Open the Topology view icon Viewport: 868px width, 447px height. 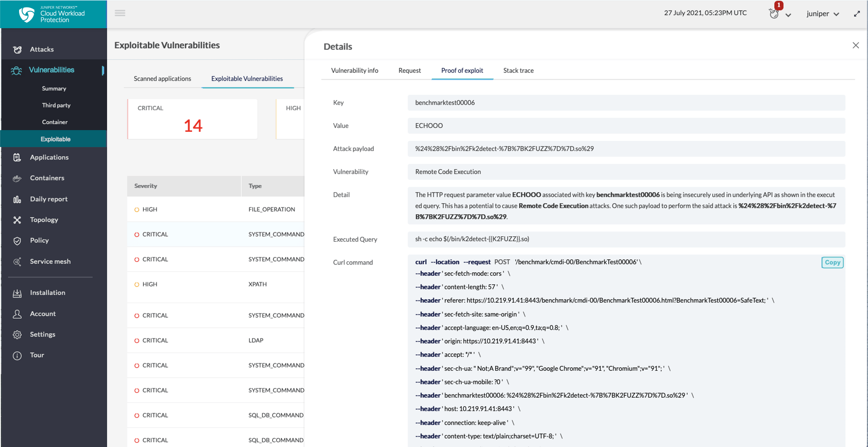[17, 219]
